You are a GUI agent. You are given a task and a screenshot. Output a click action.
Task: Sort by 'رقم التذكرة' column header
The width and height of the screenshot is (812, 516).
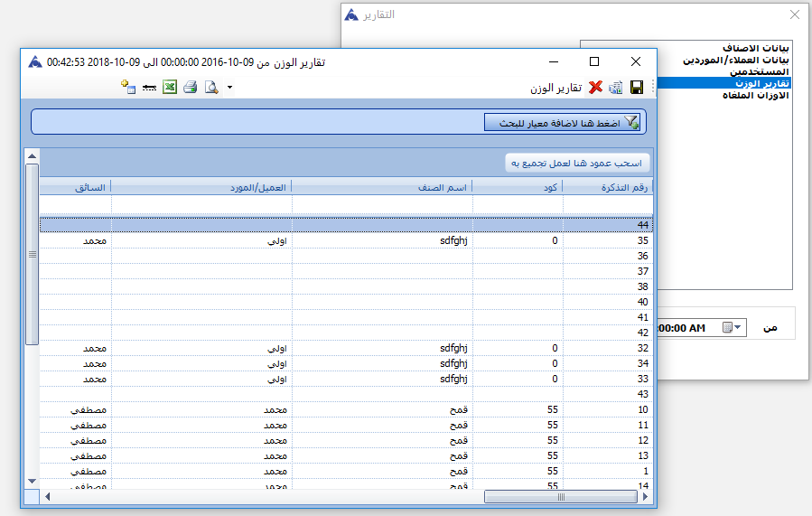coord(608,187)
